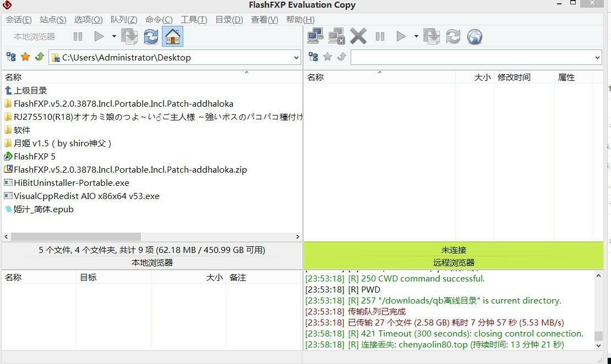
Task: Click the local file list horizontal scrollbar
Action: (x=76, y=236)
